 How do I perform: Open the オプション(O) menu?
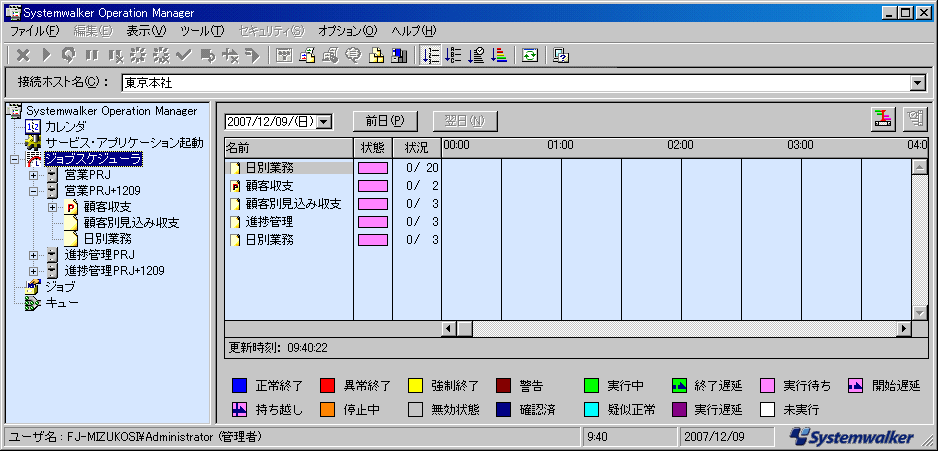pyautogui.click(x=348, y=31)
